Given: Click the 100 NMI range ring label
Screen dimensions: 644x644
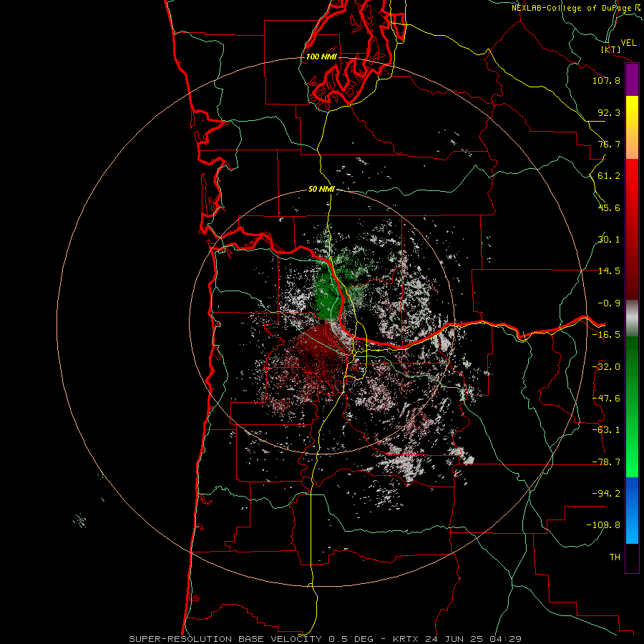Looking at the screenshot, I should [321, 57].
